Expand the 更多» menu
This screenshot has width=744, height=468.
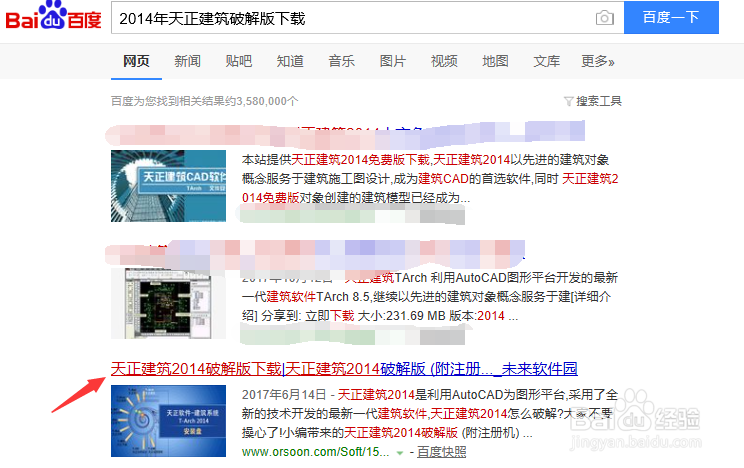tap(597, 61)
